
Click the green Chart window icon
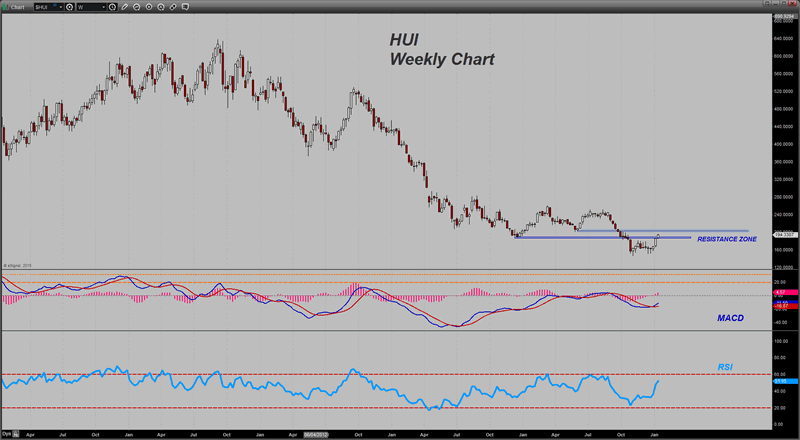[6, 7]
